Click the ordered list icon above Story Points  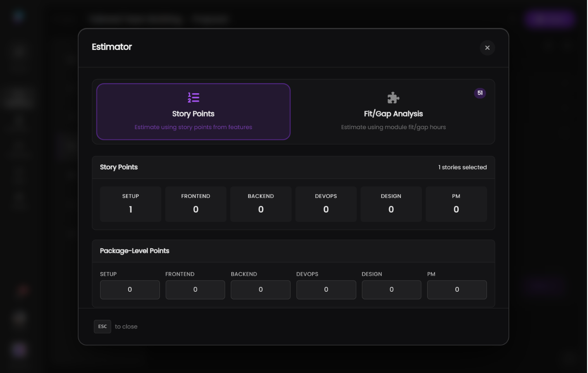coord(193,97)
